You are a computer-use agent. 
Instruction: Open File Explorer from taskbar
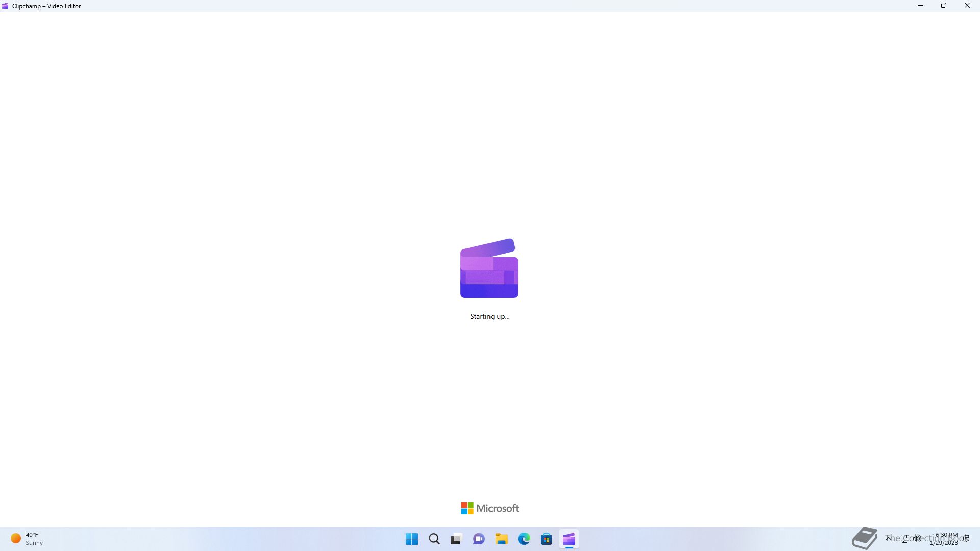pos(501,539)
